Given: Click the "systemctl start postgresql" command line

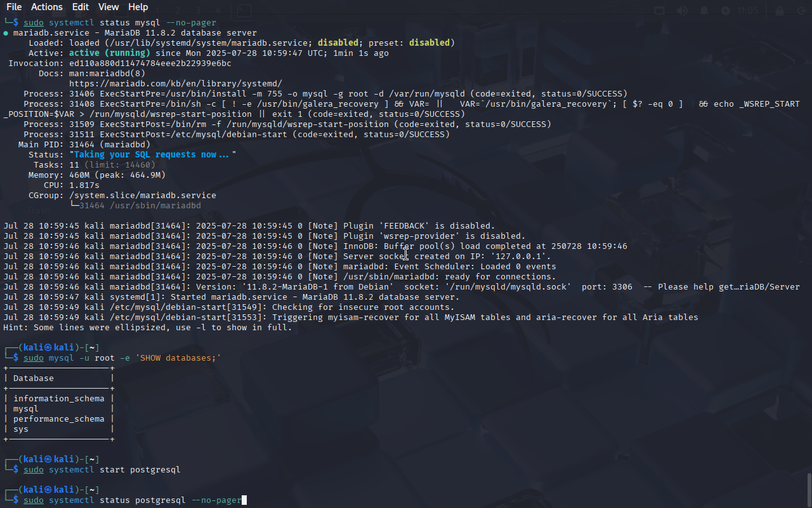Looking at the screenshot, I should pyautogui.click(x=102, y=470).
